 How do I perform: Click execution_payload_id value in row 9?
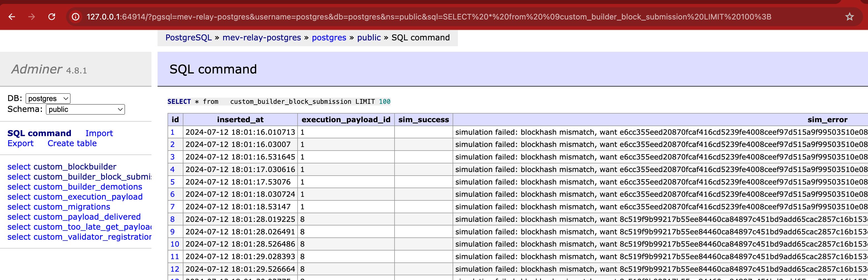click(x=303, y=232)
